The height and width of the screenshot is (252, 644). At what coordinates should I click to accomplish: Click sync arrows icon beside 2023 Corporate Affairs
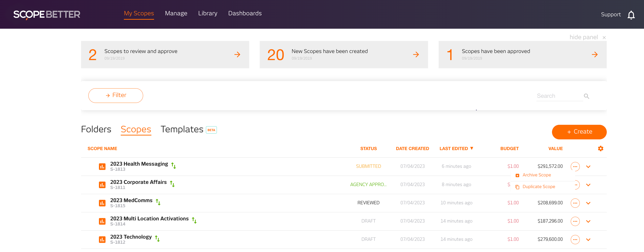(x=172, y=184)
